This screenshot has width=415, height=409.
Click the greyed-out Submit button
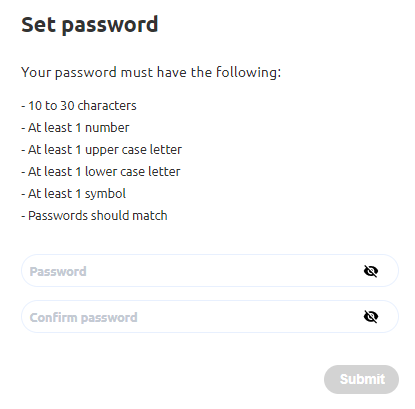pos(361,379)
